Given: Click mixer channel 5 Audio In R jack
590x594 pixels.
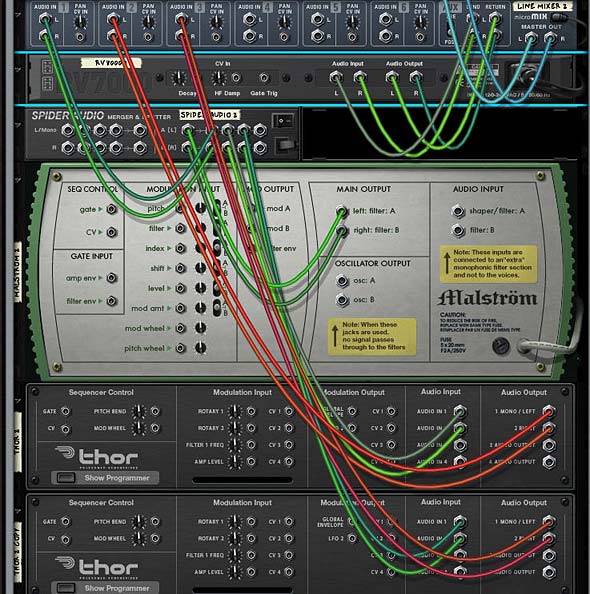Looking at the screenshot, I should tap(318, 36).
